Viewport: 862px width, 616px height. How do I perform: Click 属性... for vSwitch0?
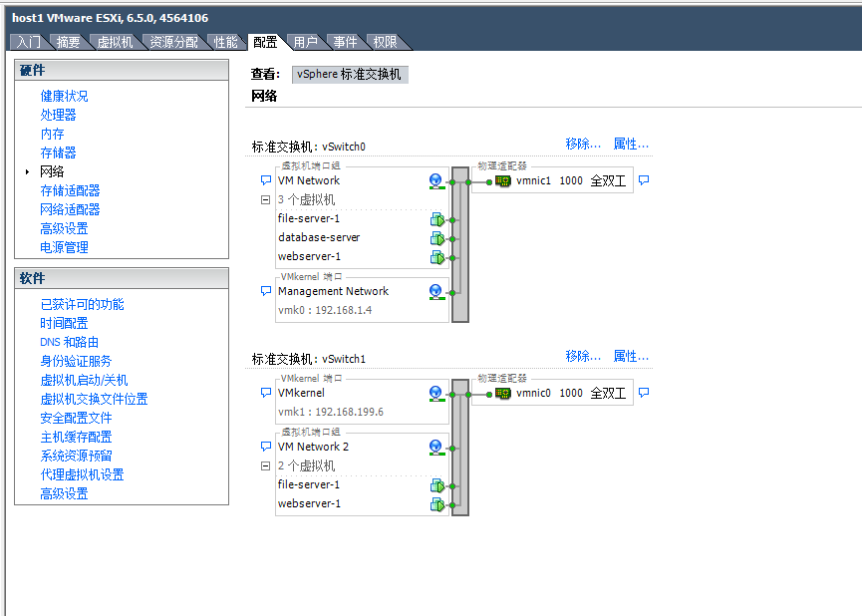[x=631, y=145]
